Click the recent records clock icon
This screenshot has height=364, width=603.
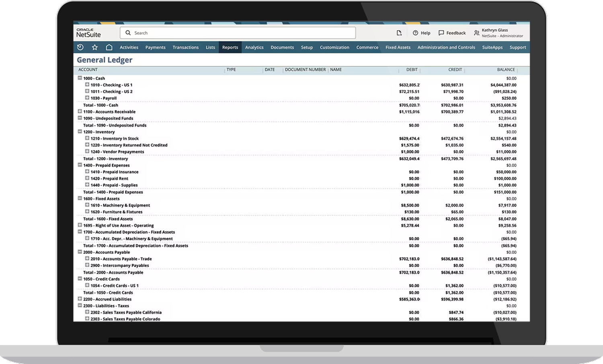click(80, 47)
